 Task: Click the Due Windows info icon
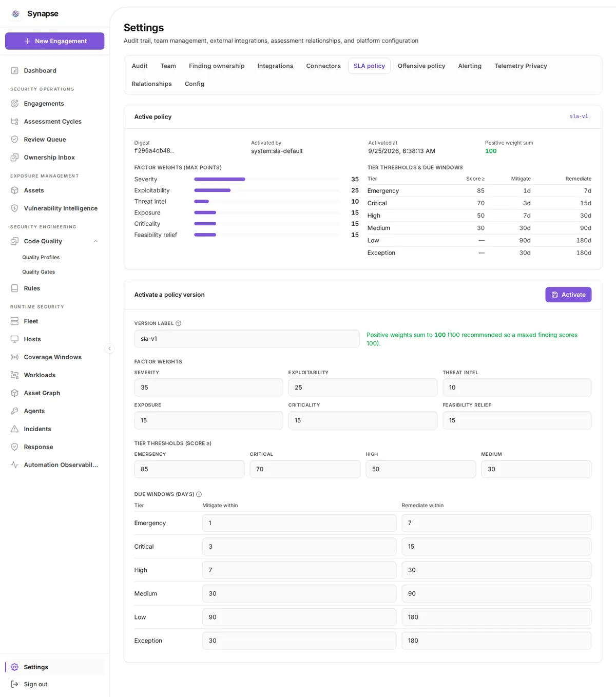(199, 494)
